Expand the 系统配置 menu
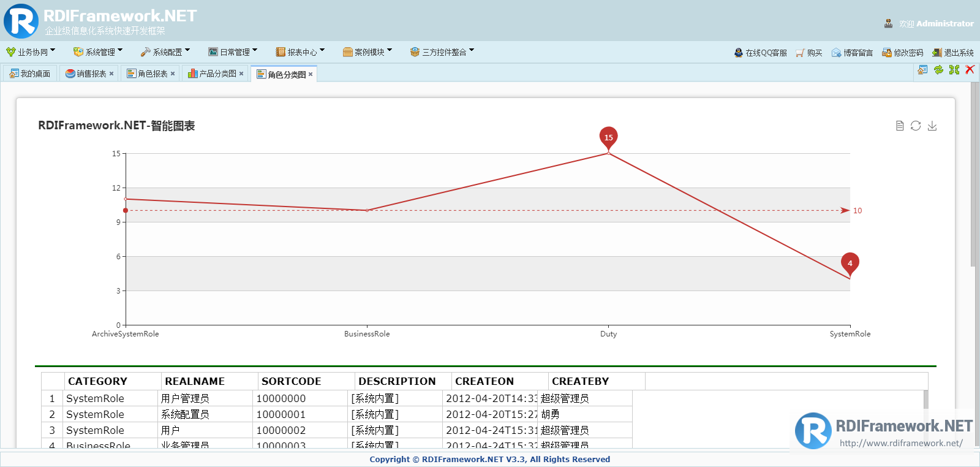Viewport: 980px width, 467px height. (165, 52)
